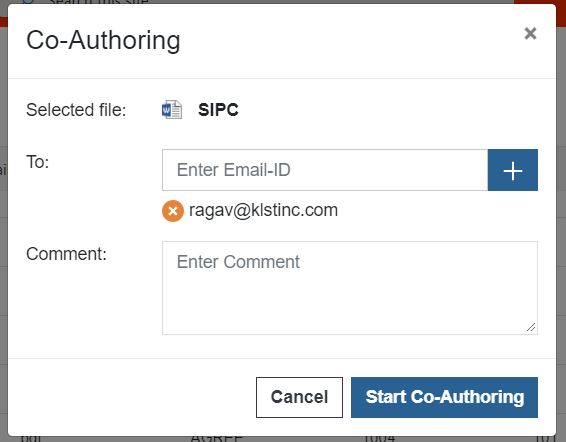Click the 1004 value in the background list
Screen dimensions: 566x442
(x=379, y=439)
